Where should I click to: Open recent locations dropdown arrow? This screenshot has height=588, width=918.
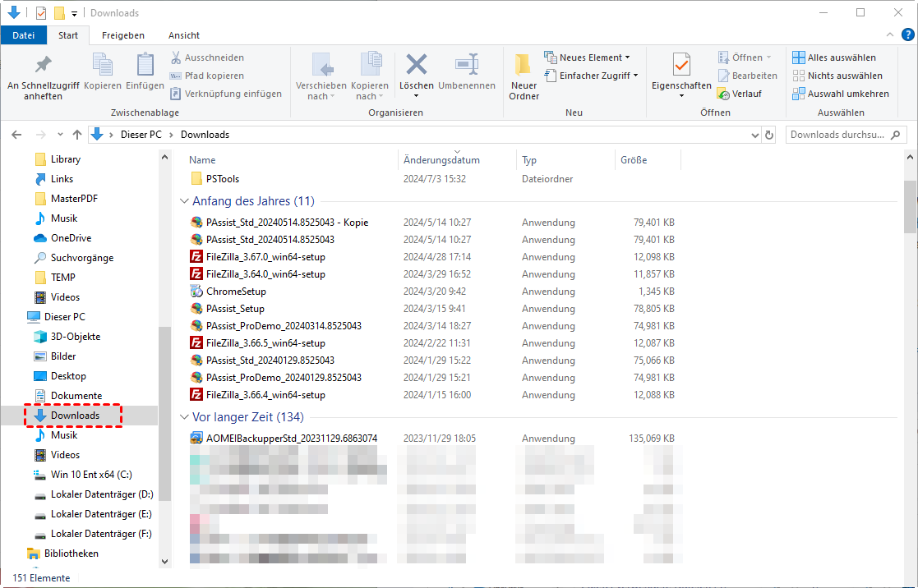[60, 135]
